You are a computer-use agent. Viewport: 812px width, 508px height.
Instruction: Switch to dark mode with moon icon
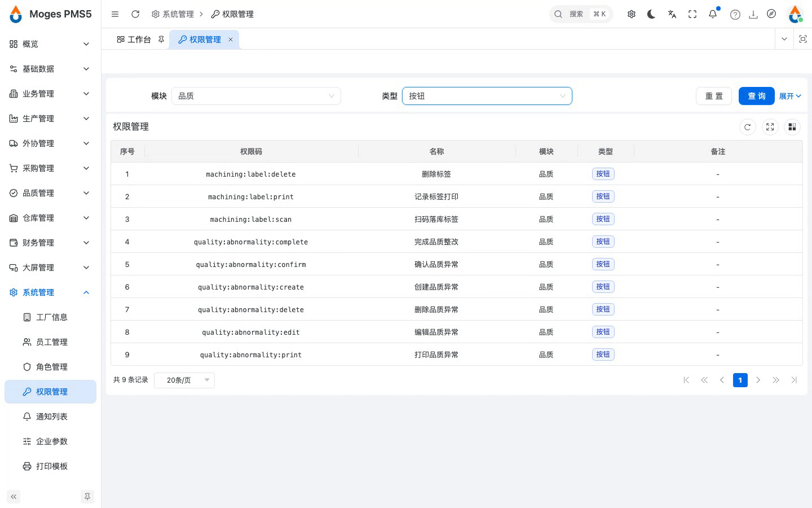pos(651,14)
